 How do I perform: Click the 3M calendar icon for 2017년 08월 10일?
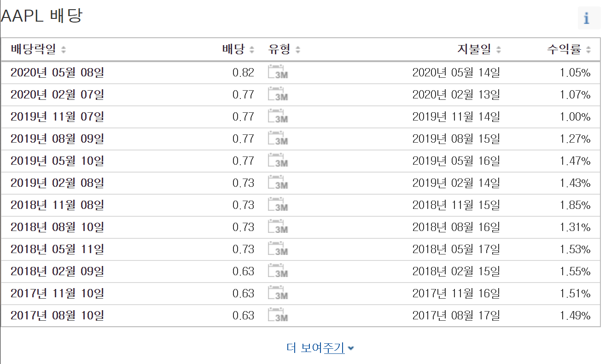278,316
